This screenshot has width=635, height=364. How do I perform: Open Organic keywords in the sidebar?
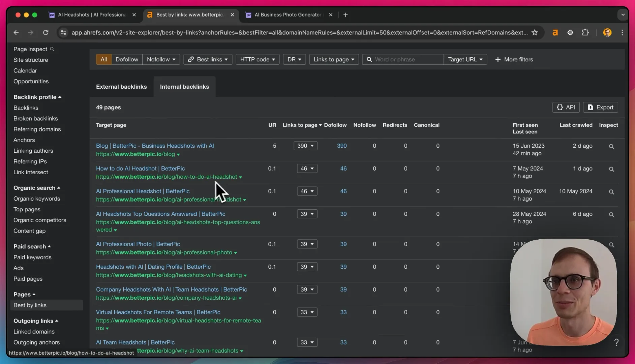[x=37, y=199]
